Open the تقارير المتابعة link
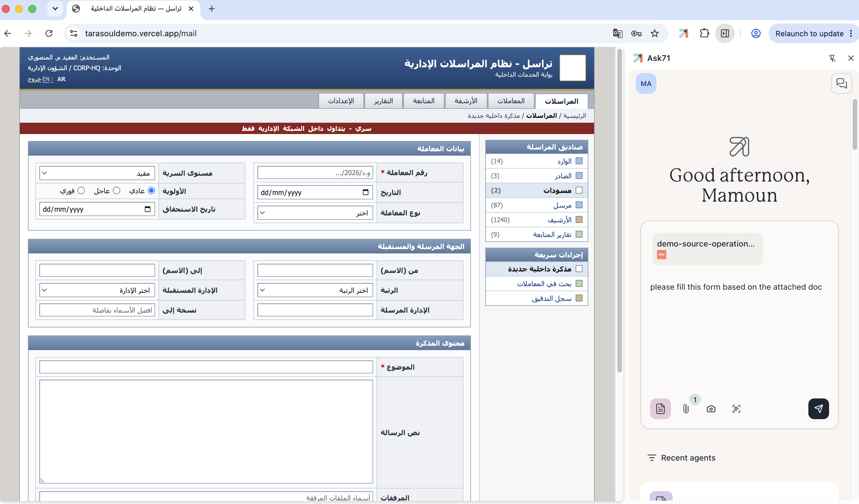The height and width of the screenshot is (504, 859). point(552,234)
